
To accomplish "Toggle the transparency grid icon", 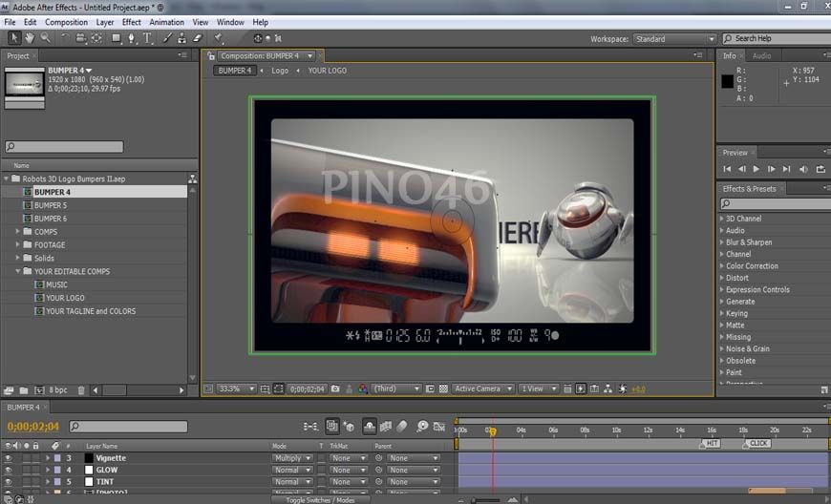I will pos(443,389).
